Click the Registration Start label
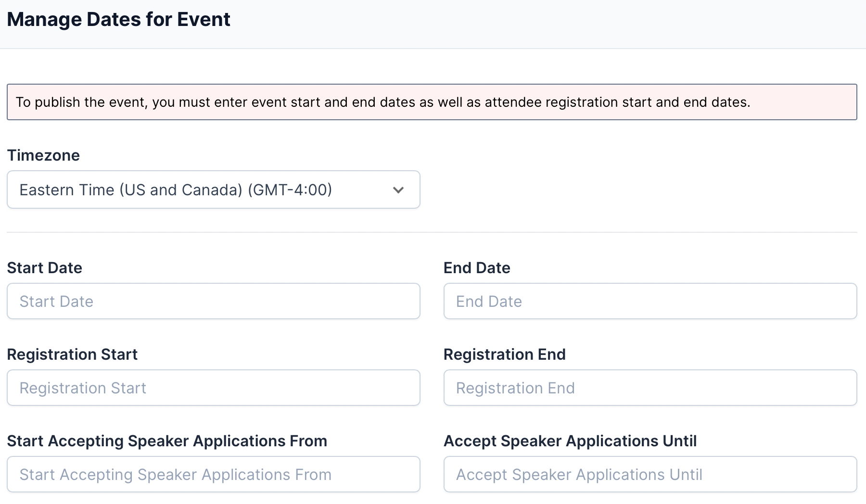The height and width of the screenshot is (504, 866). tap(72, 354)
